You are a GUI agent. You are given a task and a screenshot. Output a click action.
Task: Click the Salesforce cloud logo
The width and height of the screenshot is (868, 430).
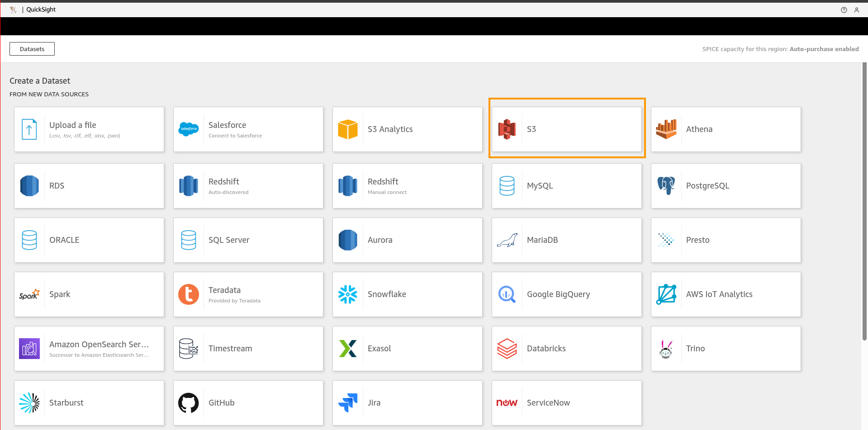click(x=189, y=129)
